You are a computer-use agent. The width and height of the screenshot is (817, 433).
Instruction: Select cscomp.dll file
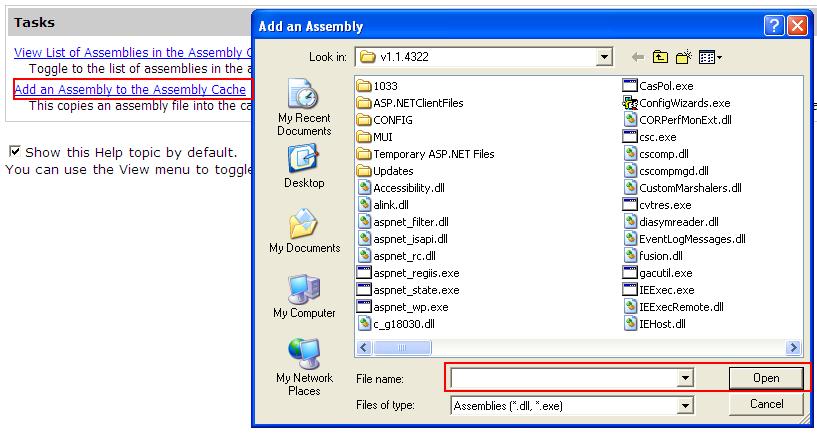pyautogui.click(x=657, y=154)
